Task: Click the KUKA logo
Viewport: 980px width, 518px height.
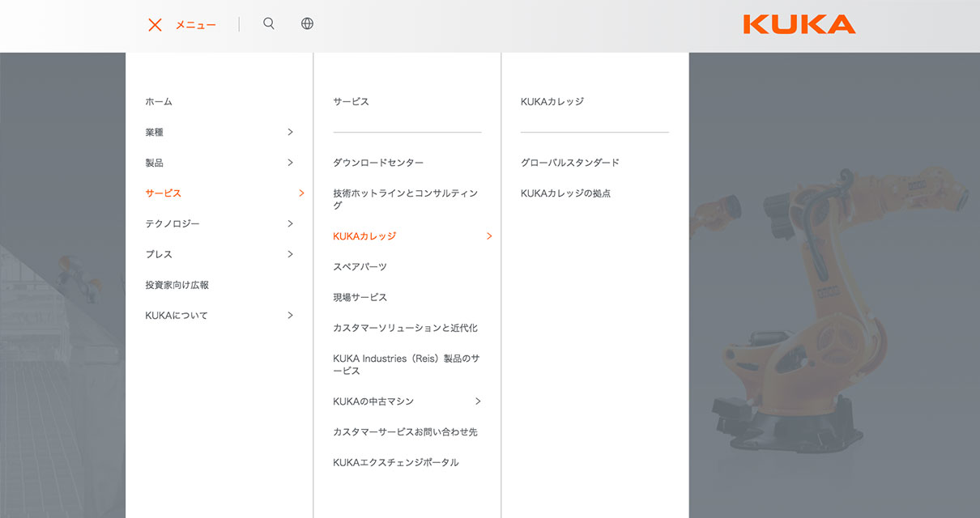Action: point(799,24)
